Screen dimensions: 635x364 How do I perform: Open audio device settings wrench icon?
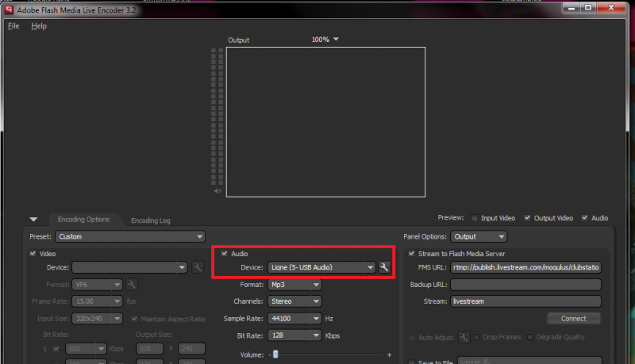(x=384, y=267)
